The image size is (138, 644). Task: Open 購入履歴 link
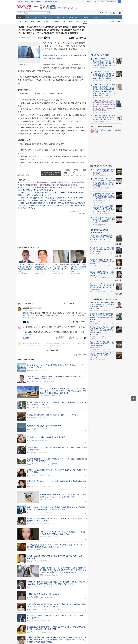click(113, 13)
